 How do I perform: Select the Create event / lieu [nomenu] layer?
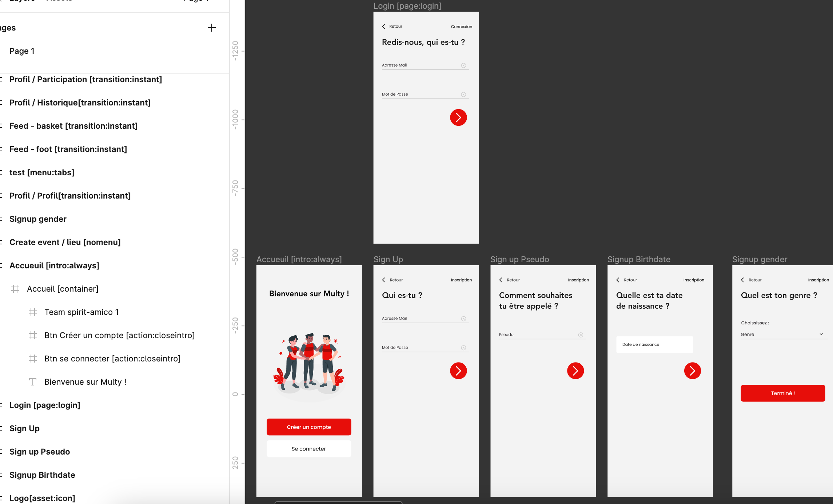pyautogui.click(x=65, y=242)
